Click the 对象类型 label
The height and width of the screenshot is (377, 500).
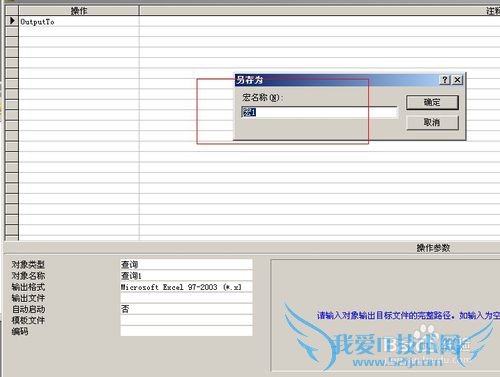[x=28, y=265]
